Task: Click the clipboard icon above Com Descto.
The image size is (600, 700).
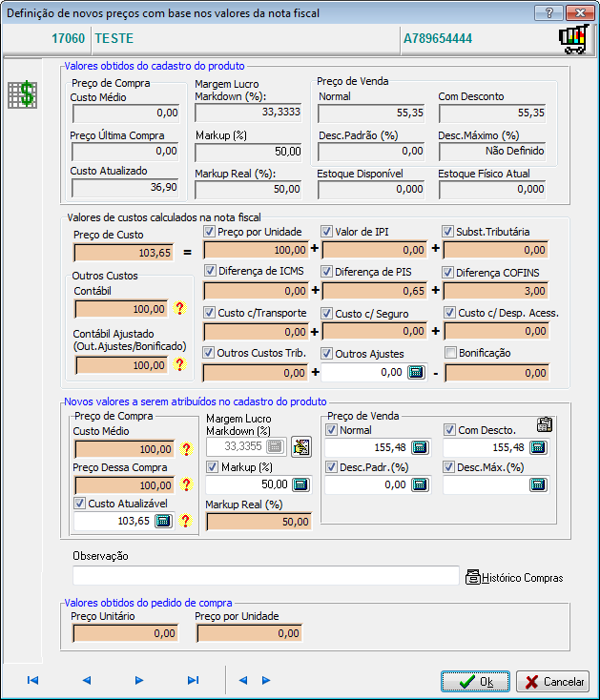Action: pyautogui.click(x=545, y=424)
